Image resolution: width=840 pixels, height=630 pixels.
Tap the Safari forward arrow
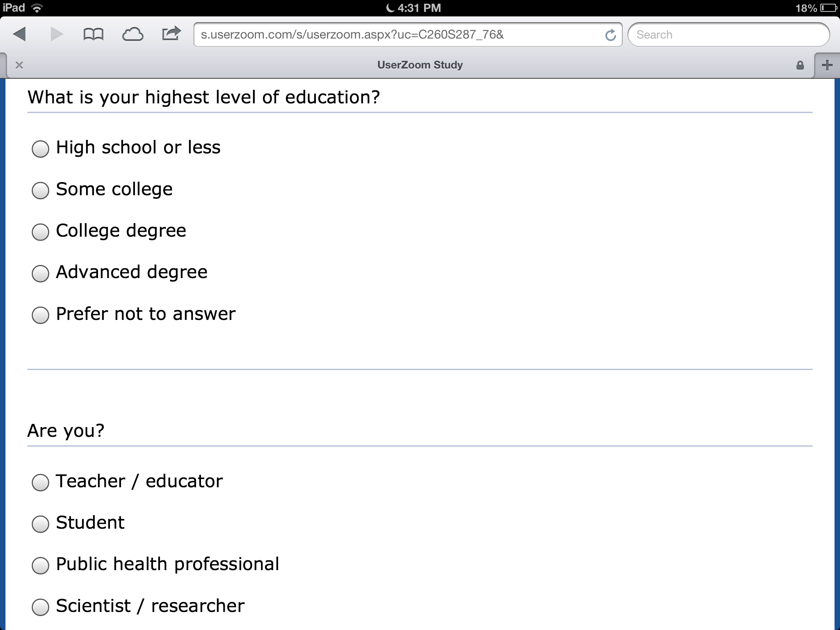[x=57, y=34]
